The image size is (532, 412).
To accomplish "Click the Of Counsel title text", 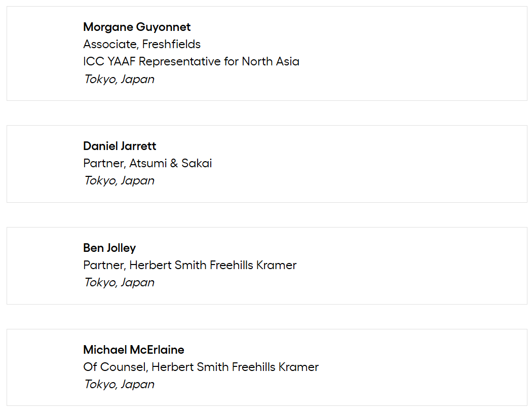I will (x=115, y=367).
